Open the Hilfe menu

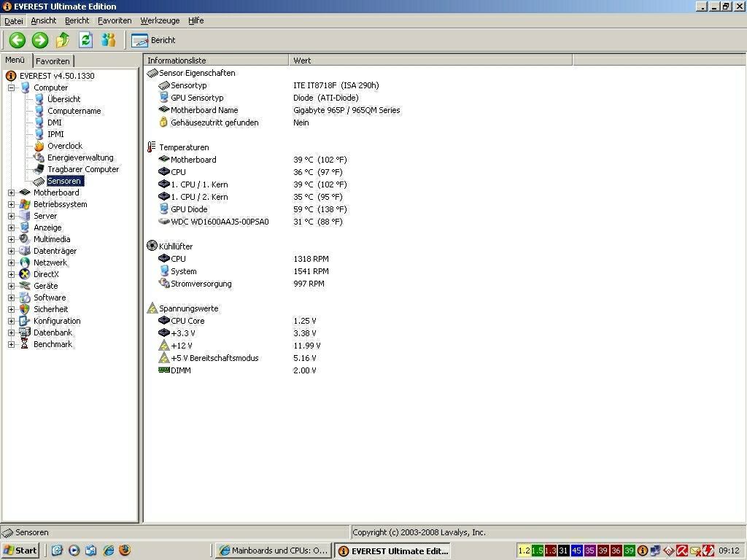point(196,20)
